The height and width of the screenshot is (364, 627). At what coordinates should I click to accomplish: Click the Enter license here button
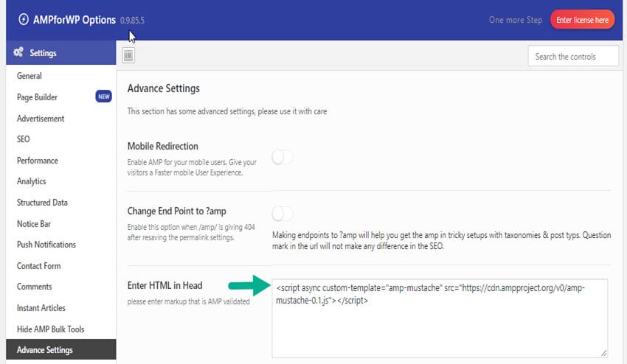click(x=582, y=20)
